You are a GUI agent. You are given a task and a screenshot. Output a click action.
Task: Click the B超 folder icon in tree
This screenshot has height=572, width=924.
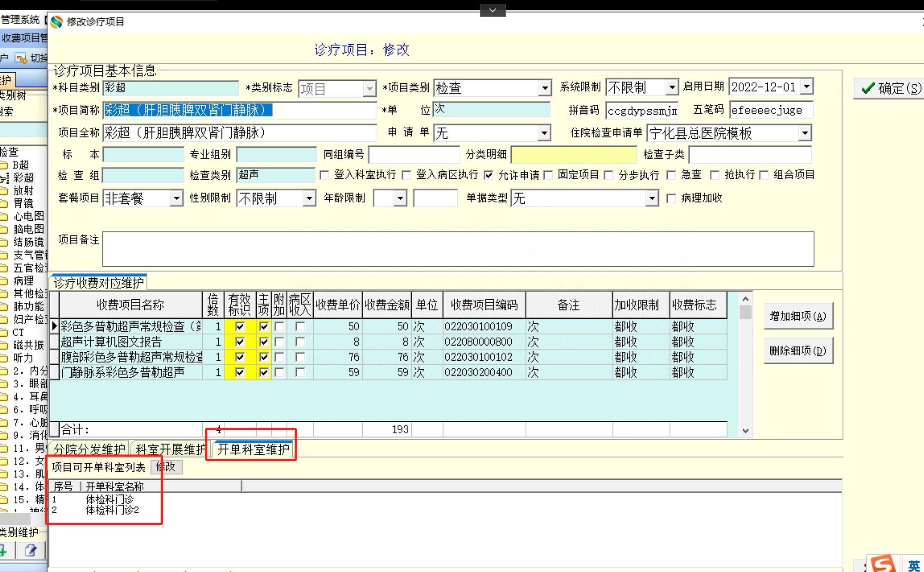[4, 165]
